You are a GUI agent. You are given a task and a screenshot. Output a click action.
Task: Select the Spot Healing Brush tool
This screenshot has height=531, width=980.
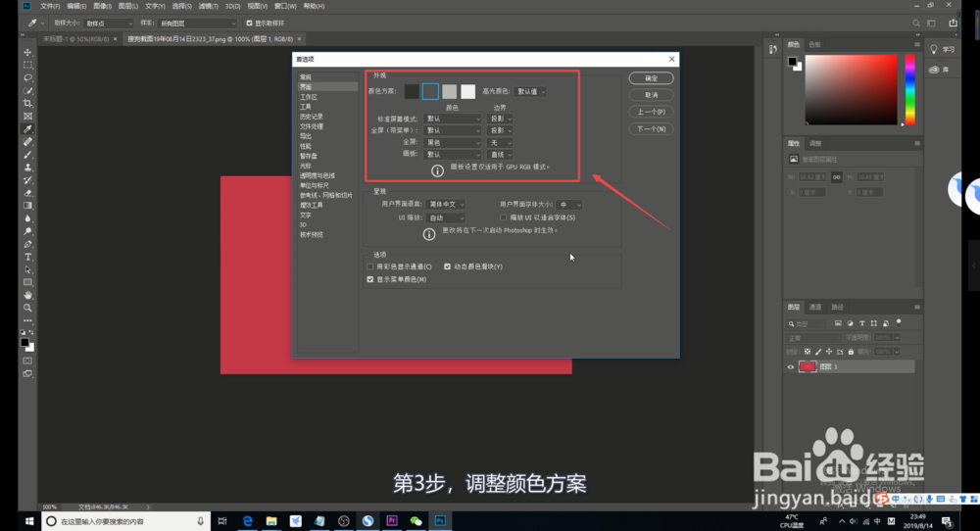[27, 142]
